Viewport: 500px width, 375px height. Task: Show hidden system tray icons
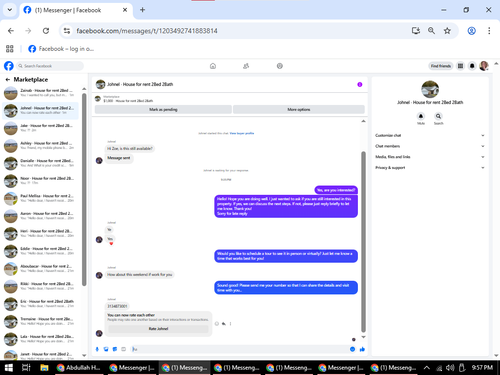(x=426, y=368)
